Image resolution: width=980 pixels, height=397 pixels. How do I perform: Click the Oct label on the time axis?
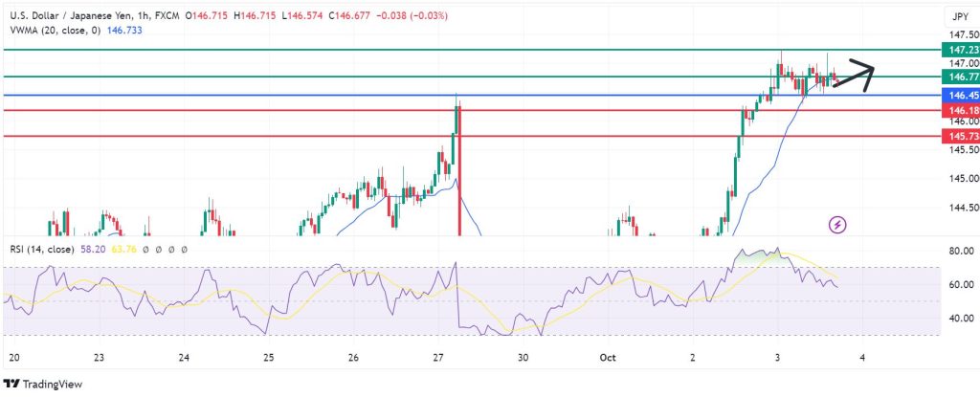[608, 358]
